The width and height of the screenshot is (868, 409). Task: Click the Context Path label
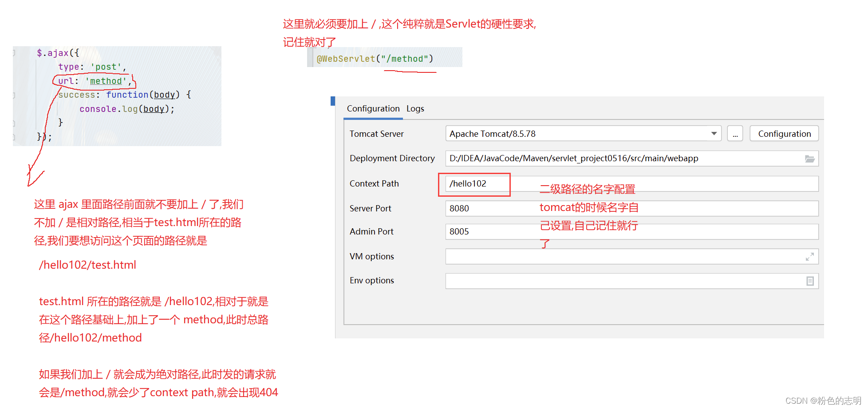374,184
